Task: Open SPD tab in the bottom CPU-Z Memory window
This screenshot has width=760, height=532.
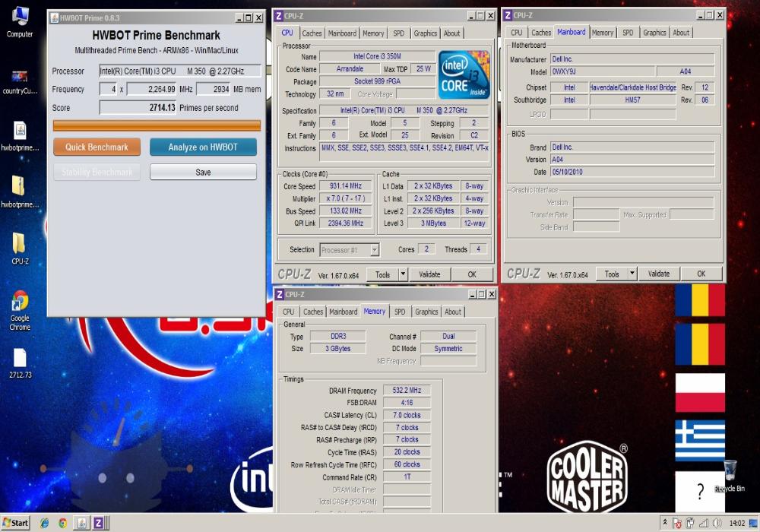Action: click(x=400, y=312)
